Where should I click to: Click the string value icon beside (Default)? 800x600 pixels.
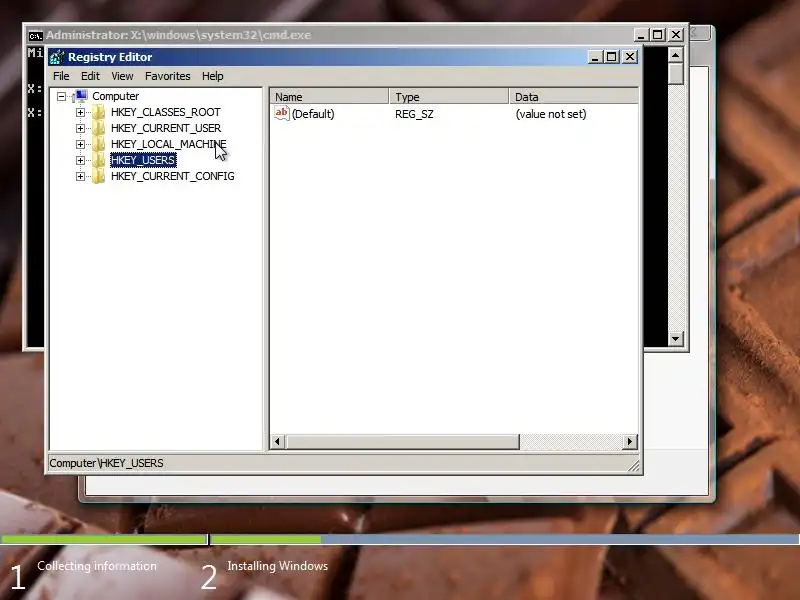click(282, 113)
